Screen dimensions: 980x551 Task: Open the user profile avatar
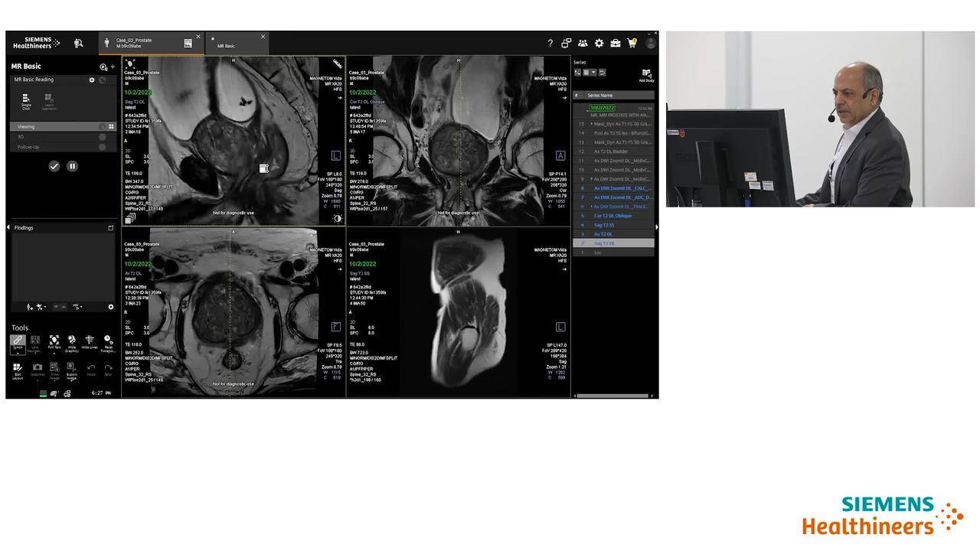click(650, 44)
